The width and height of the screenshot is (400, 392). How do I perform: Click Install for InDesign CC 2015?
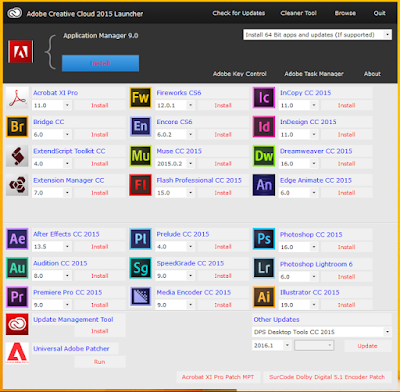click(346, 135)
